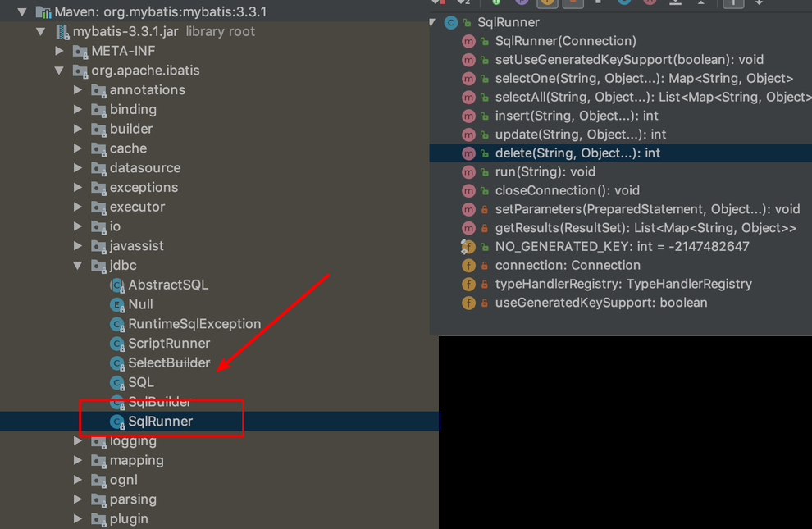Expand the parsing package
Screen dimensions: 812x529
78,499
